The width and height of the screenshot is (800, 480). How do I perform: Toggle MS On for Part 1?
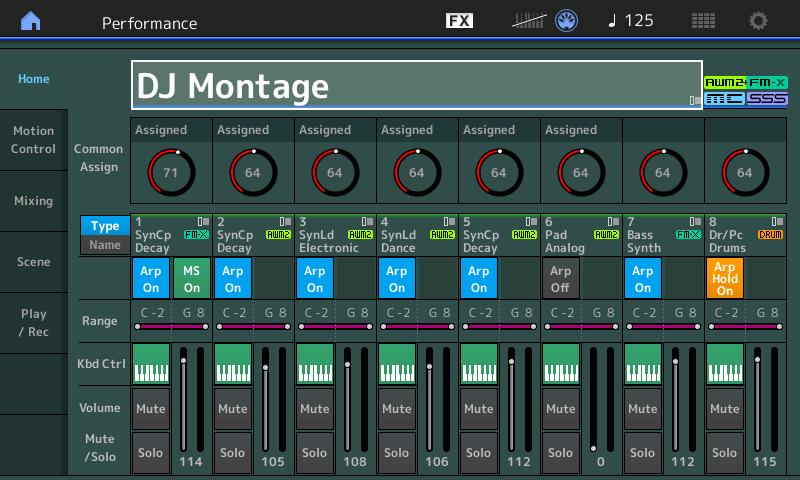click(x=191, y=278)
